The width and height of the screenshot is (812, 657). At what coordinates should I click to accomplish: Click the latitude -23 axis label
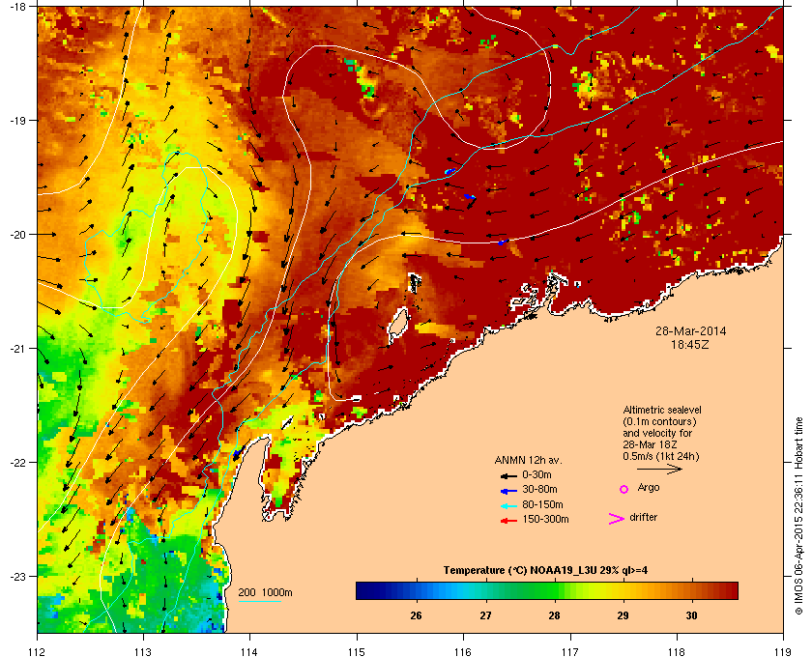(17, 576)
